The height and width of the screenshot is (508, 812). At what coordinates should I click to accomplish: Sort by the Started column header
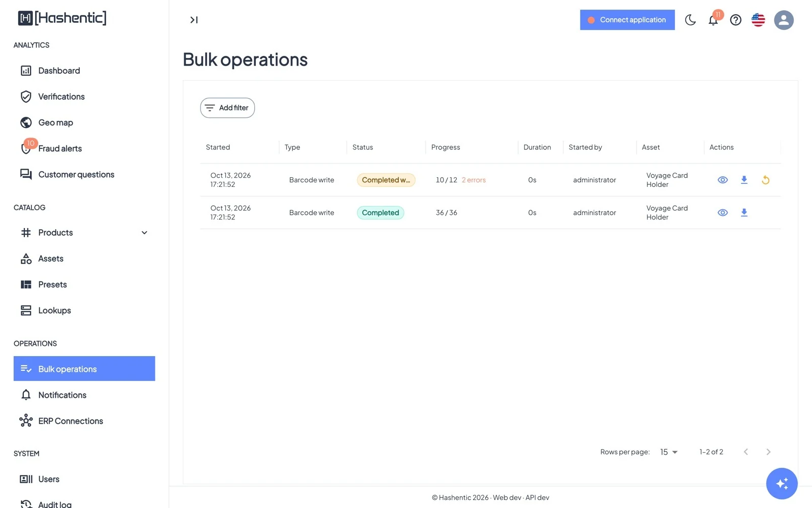218,147
